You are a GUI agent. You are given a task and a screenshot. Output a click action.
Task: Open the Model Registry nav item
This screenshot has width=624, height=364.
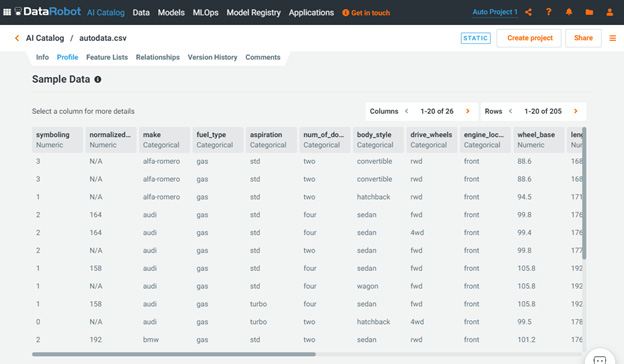click(x=254, y=13)
